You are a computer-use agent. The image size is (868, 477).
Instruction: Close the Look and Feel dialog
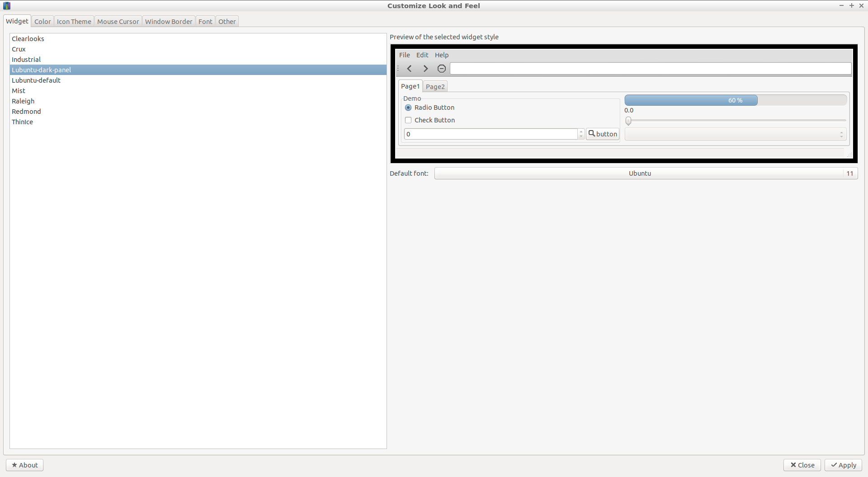[x=802, y=465]
